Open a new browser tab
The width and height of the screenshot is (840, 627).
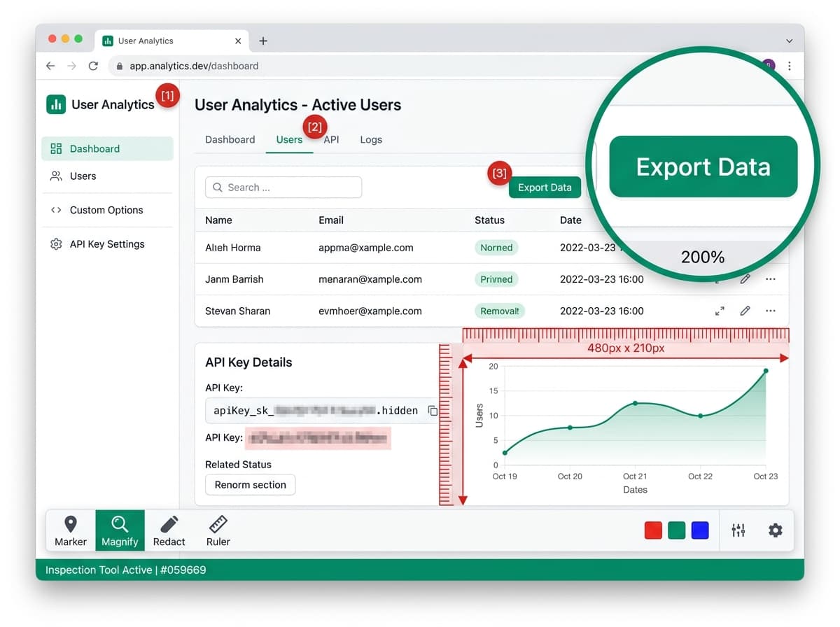pyautogui.click(x=263, y=41)
